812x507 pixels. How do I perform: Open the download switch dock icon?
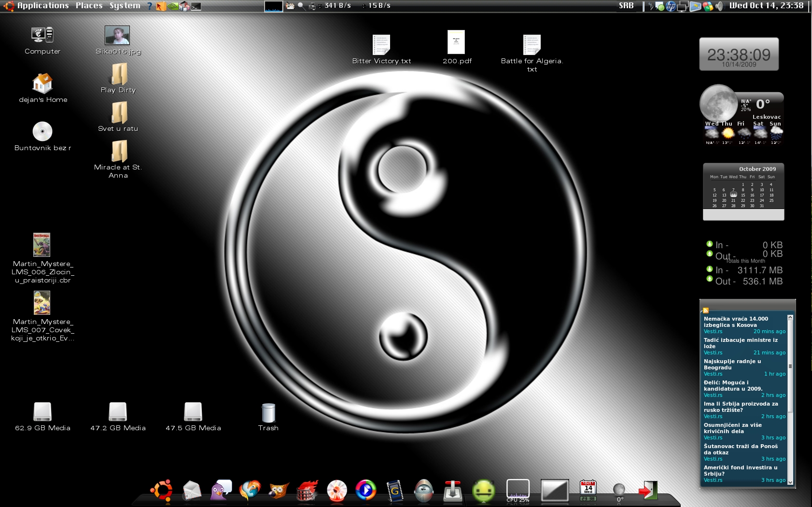pos(453,491)
